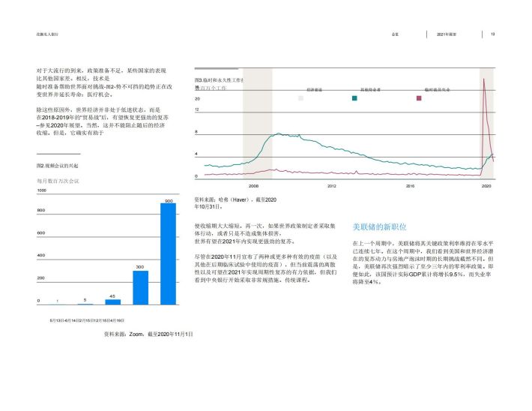This screenshot has width=532, height=411.
Task: Click the source note '资料来源: Zoom, 截至2020年11月1日'
Action: pyautogui.click(x=148, y=334)
